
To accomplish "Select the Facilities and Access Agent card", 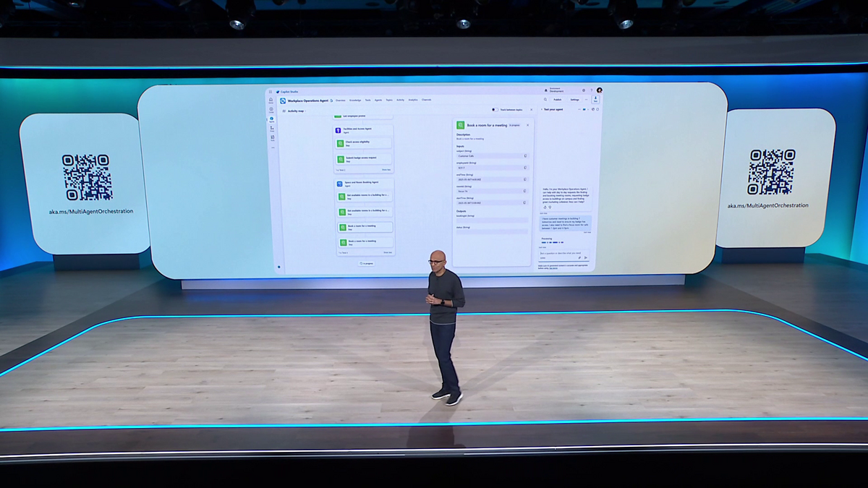I will click(x=364, y=130).
